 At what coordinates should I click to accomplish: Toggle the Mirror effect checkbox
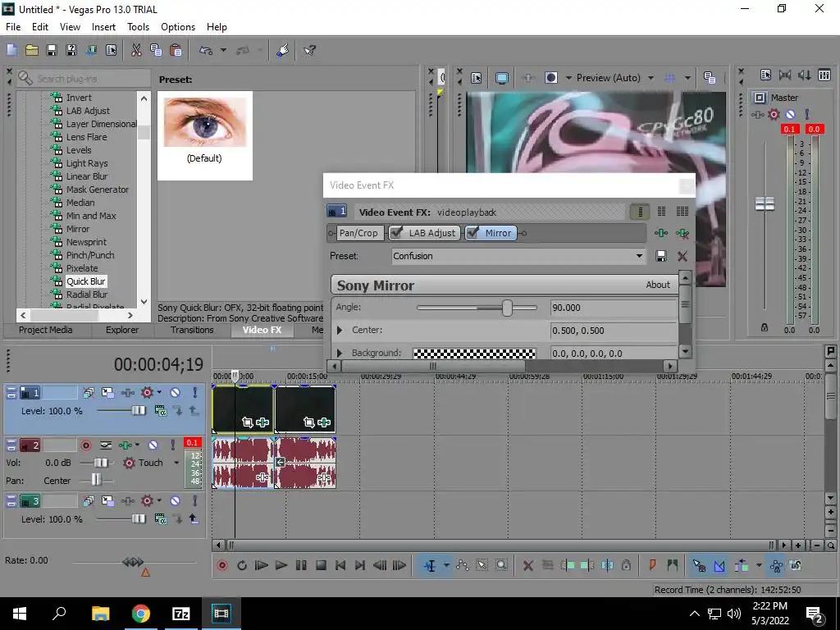[472, 232]
